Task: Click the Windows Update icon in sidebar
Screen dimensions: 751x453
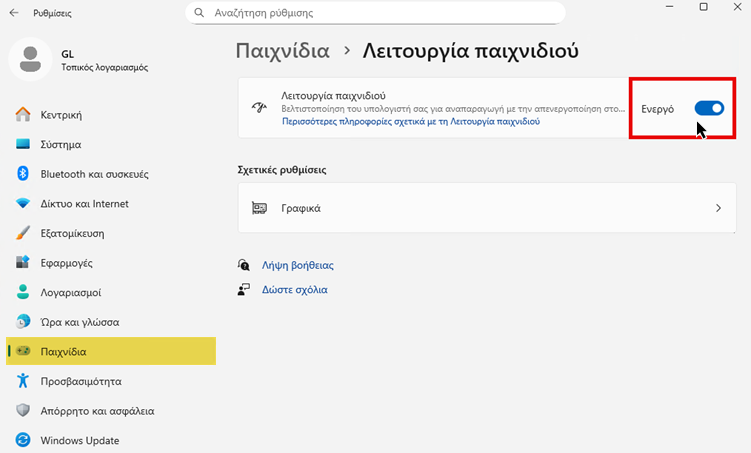Action: 23,440
